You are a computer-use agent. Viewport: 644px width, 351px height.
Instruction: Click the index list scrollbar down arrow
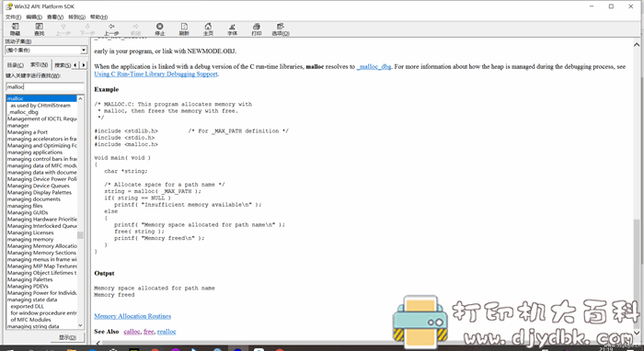click(x=80, y=325)
